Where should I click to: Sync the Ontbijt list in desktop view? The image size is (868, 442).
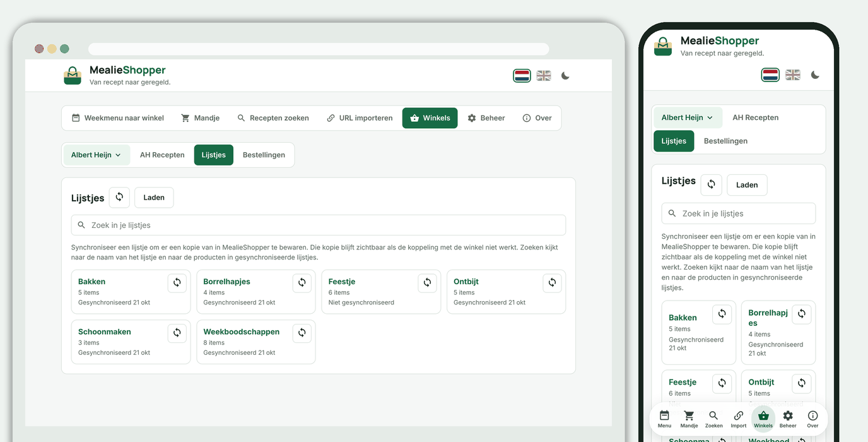(552, 283)
